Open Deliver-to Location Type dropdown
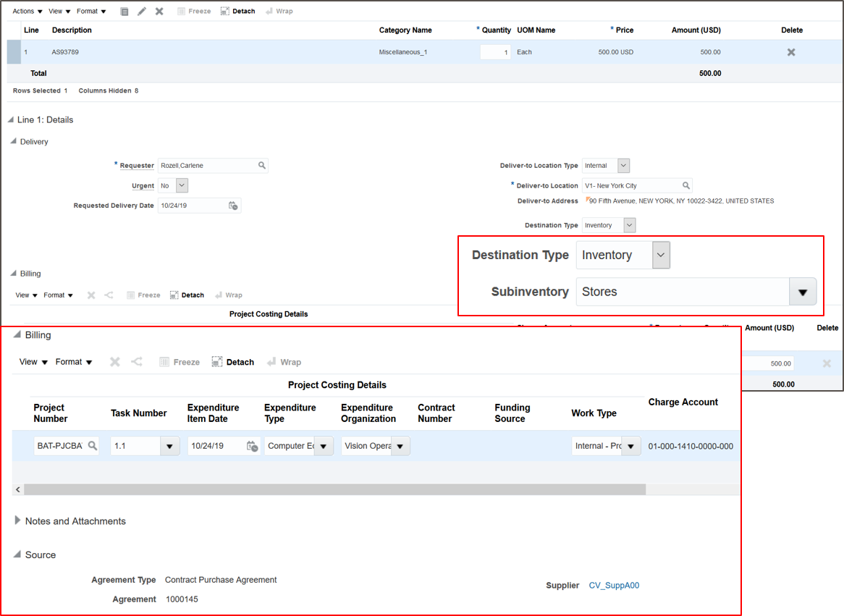844x616 pixels. pyautogui.click(x=623, y=165)
